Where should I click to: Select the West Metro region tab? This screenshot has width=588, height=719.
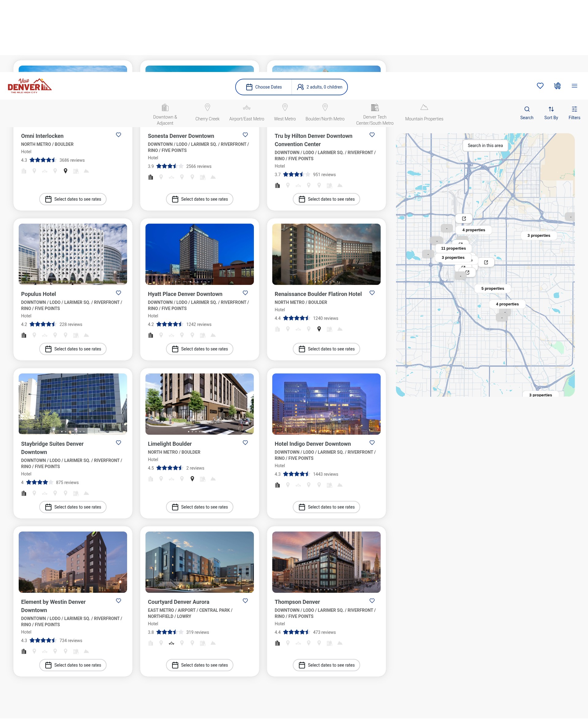coord(285,112)
